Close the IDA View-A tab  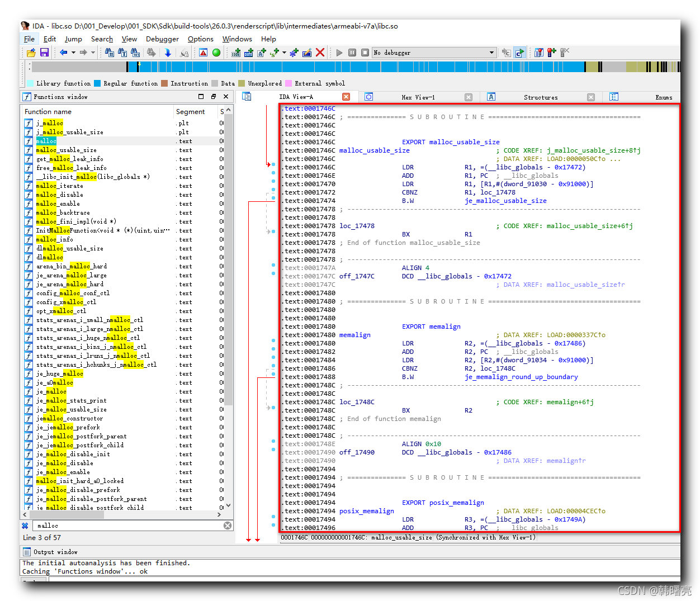coord(346,97)
